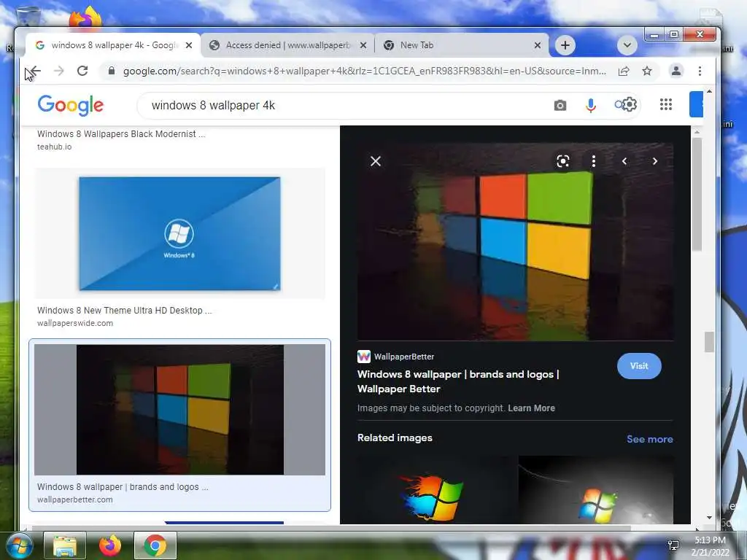Open the Windows 8 wallpaper brands and logos title
747x560 pixels.
tap(458, 381)
